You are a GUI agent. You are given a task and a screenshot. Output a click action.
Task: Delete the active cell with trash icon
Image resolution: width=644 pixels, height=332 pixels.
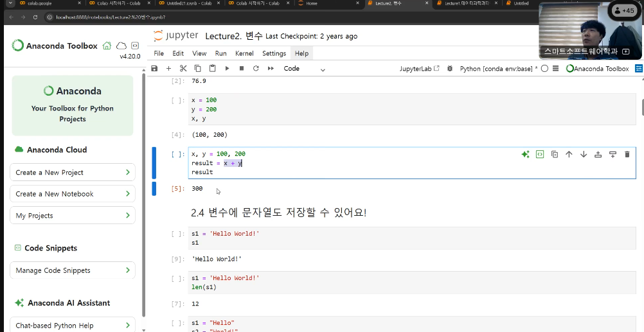click(627, 154)
